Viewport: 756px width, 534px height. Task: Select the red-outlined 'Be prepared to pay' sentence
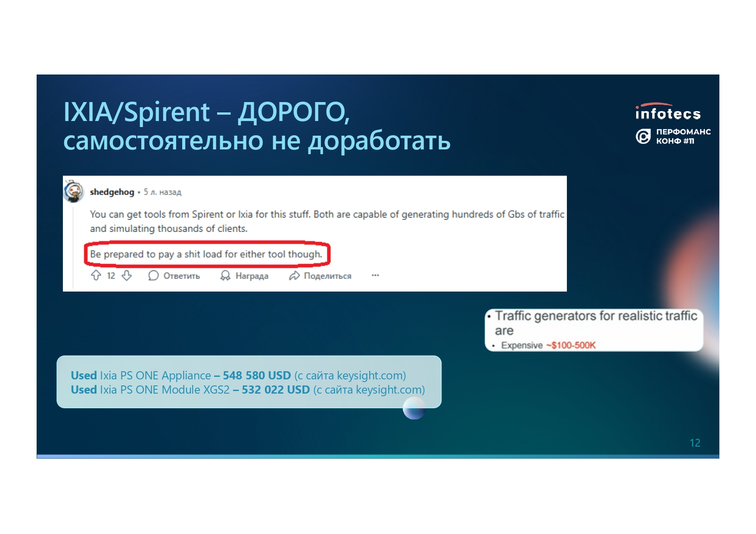tap(206, 254)
